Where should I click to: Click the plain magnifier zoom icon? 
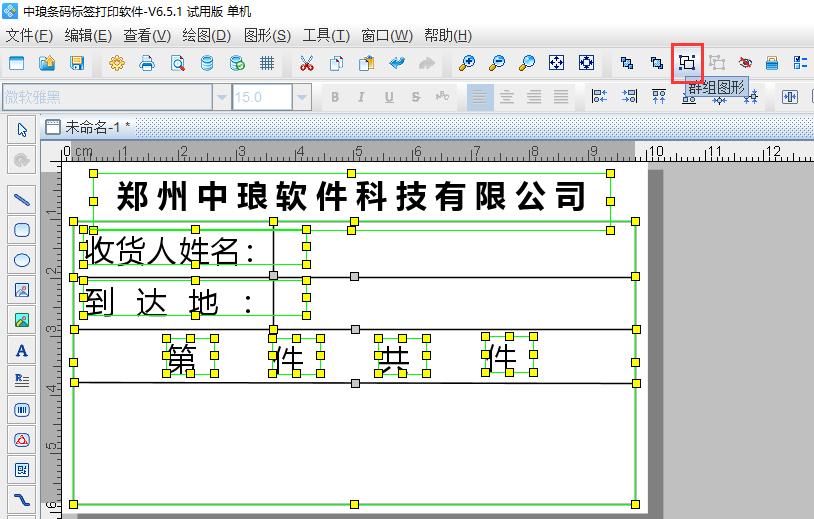[527, 63]
